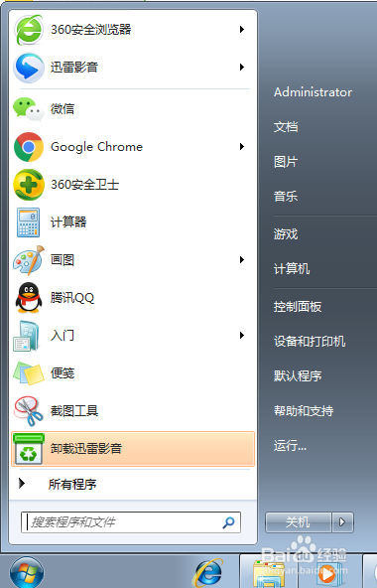Open 设备和打印机
377x588 pixels.
310,342
